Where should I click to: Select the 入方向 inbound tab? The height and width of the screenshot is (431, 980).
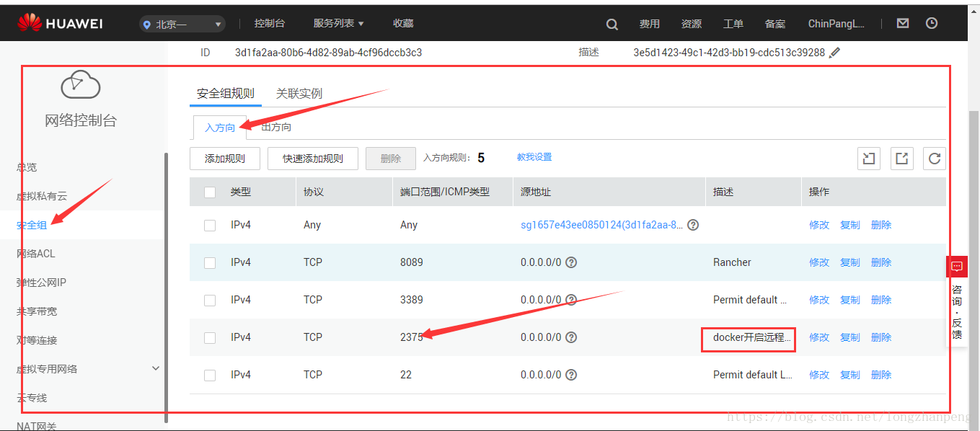click(220, 128)
